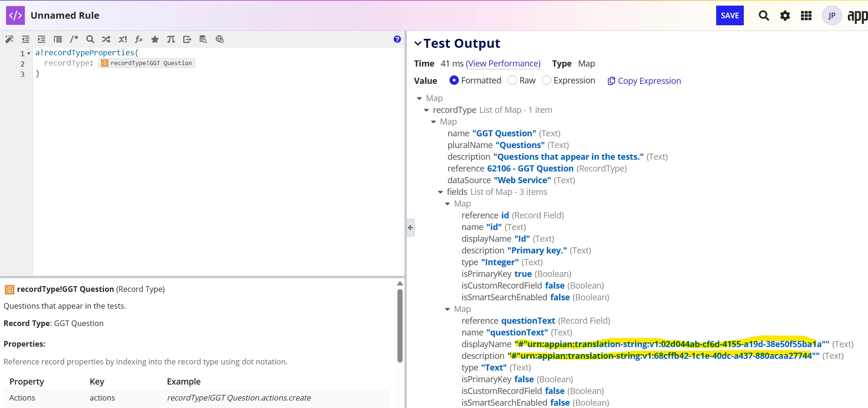Open the View Performance link

pos(503,63)
